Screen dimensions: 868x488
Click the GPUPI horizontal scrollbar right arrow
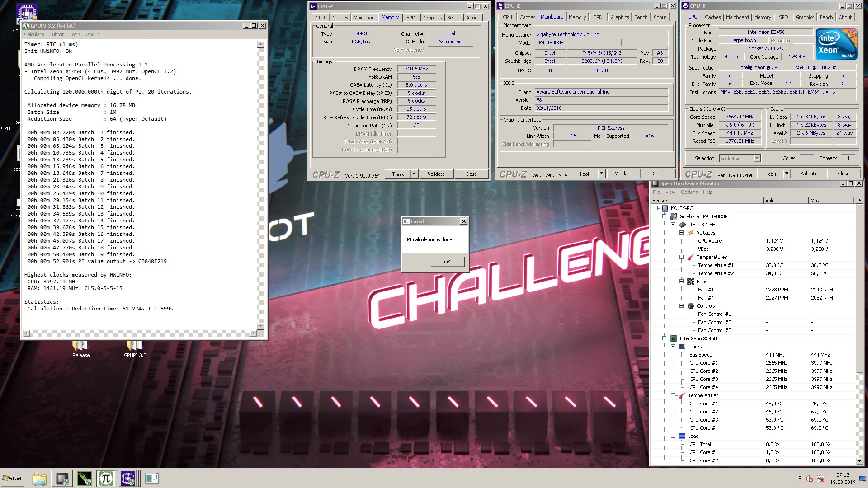coord(254,333)
